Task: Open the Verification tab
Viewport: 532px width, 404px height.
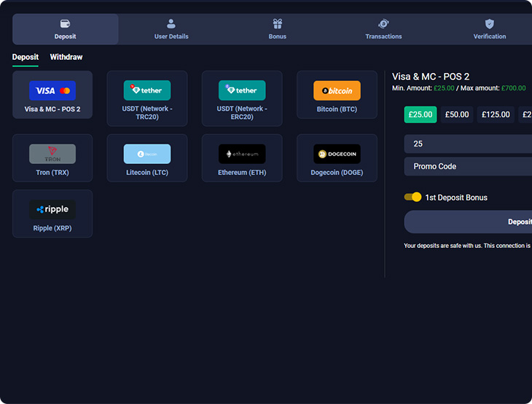Action: (x=490, y=29)
